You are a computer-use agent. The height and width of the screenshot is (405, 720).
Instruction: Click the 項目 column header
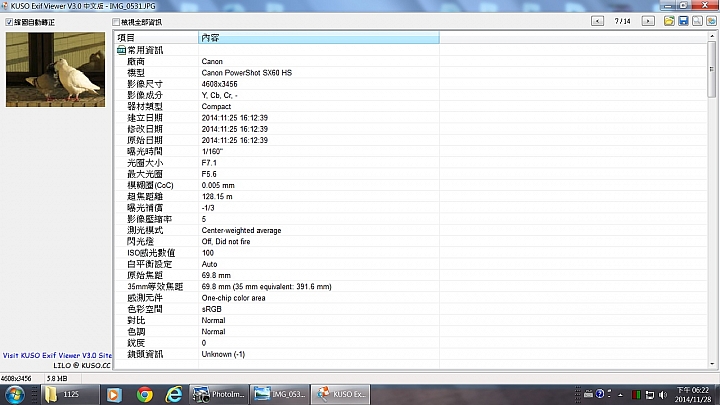point(156,38)
